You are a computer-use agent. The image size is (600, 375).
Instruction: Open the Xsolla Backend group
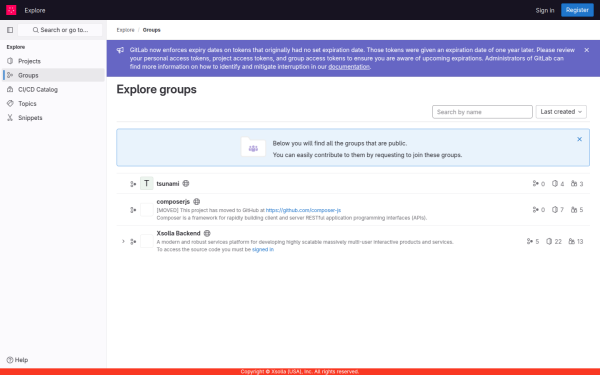click(178, 233)
